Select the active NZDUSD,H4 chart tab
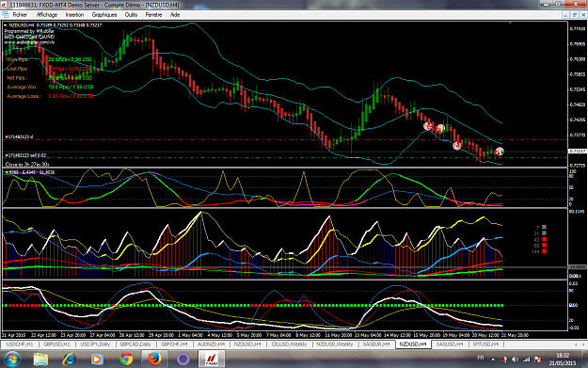This screenshot has height=368, width=588. point(413,344)
